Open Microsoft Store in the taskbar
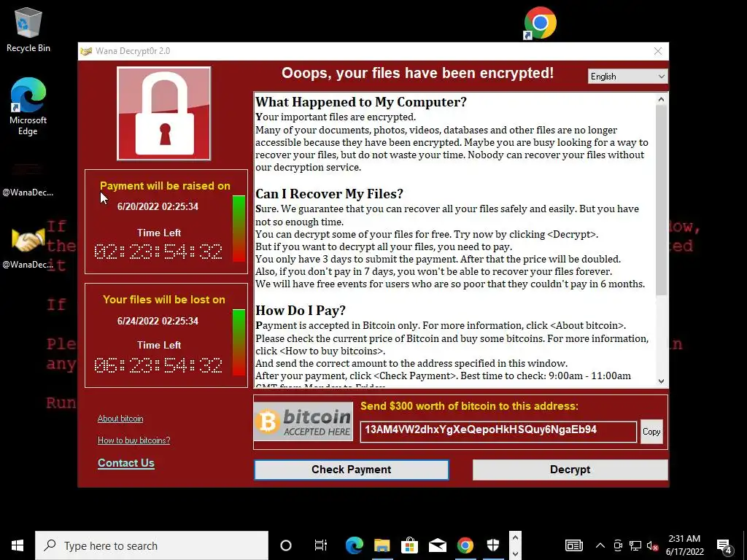Image resolution: width=747 pixels, height=560 pixels. pyautogui.click(x=410, y=545)
